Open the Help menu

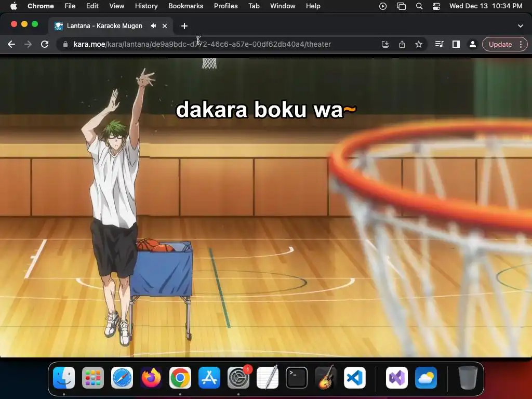[x=313, y=6]
